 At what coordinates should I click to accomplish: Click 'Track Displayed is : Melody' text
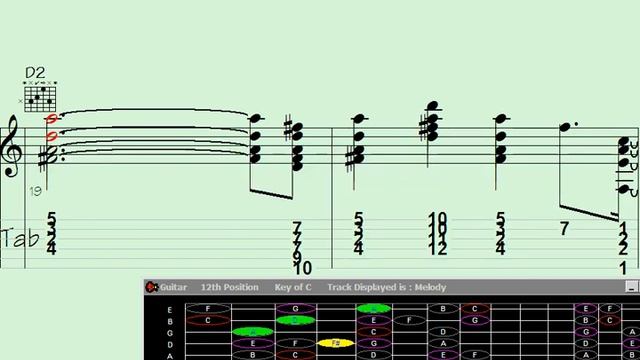(x=387, y=287)
